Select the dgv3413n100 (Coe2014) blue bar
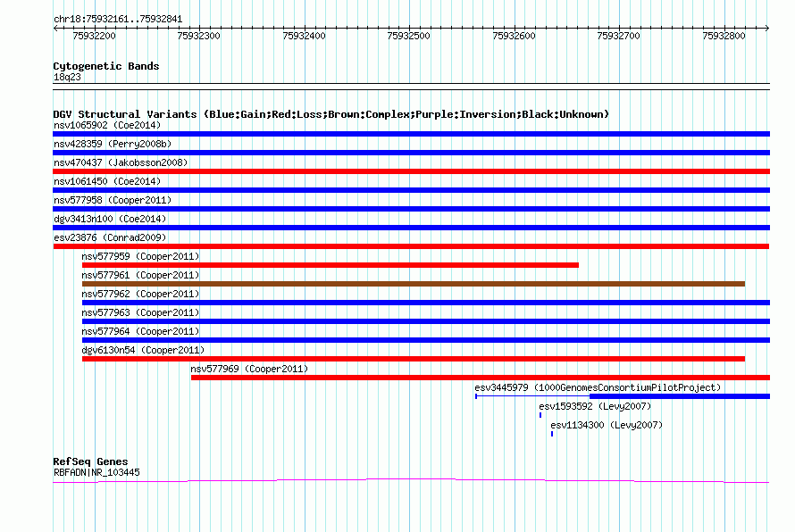Viewport: 795px width, 532px height. [x=411, y=228]
